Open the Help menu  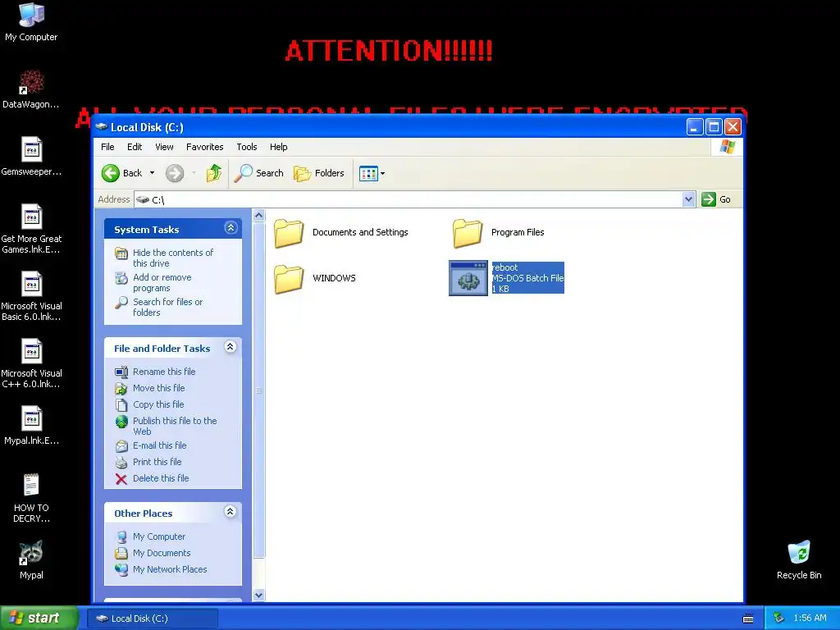click(279, 147)
